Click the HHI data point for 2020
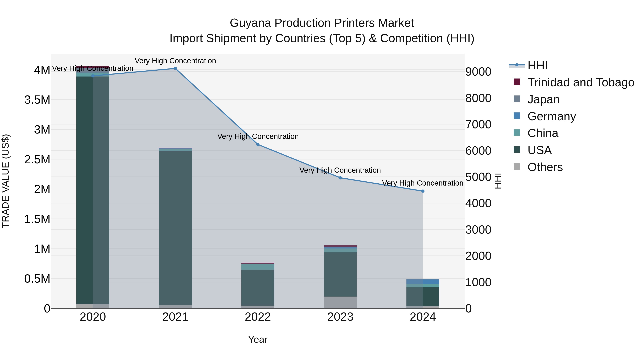 (x=93, y=76)
